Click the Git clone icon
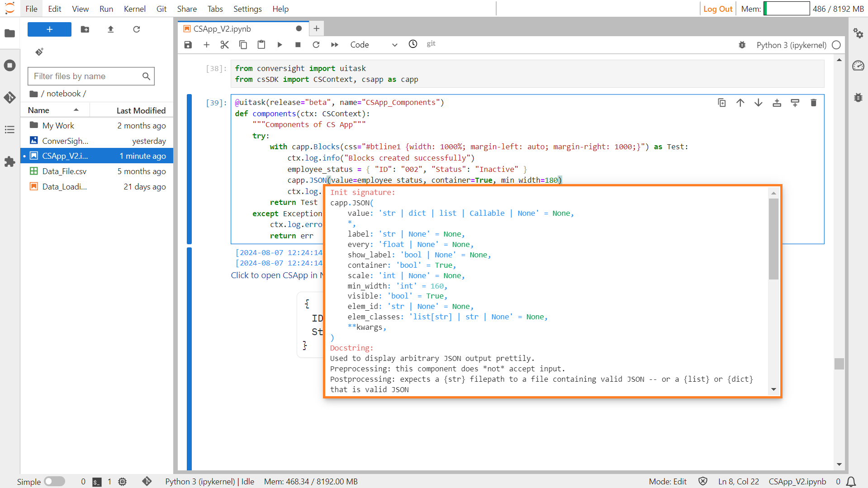 tap(39, 52)
